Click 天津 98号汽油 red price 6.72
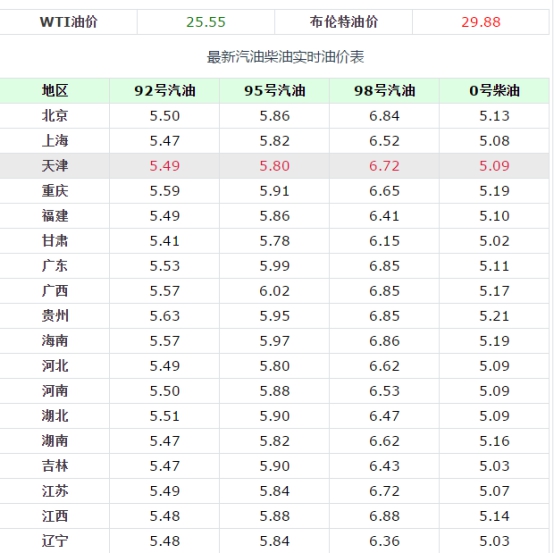Image resolution: width=554 pixels, height=553 pixels. (x=384, y=166)
